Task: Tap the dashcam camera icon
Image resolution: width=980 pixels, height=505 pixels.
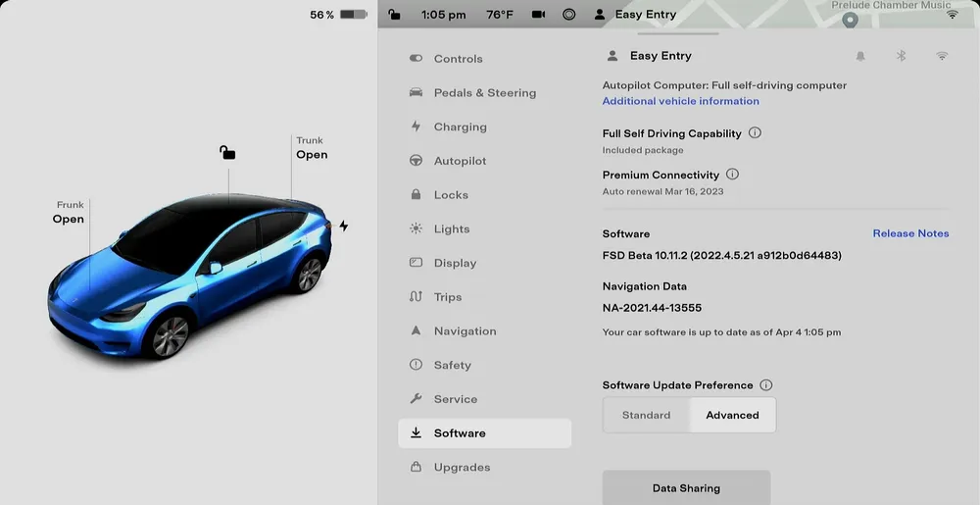Action: pos(538,14)
